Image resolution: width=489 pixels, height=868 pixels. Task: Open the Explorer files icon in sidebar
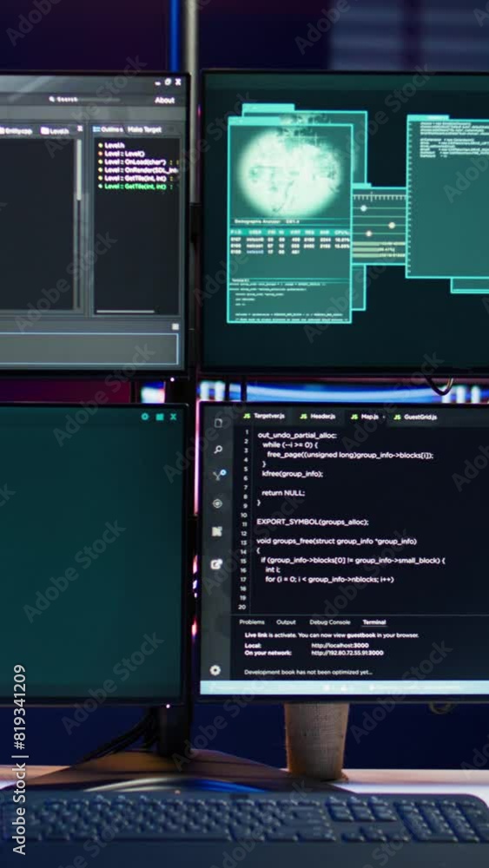(218, 423)
